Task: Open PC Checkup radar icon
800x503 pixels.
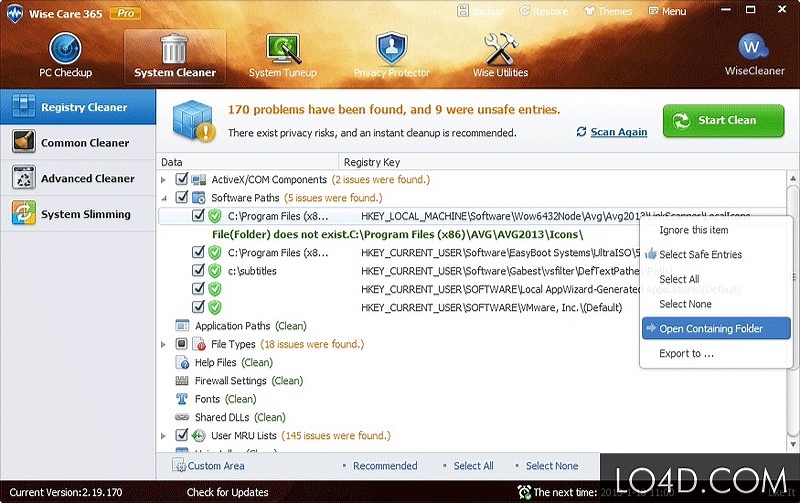Action: point(65,48)
